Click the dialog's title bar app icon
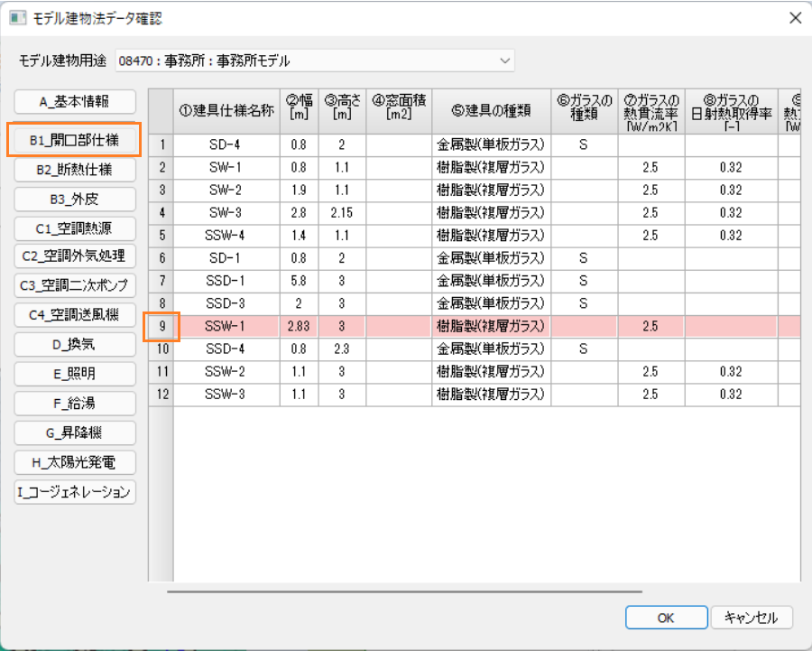 (x=17, y=18)
